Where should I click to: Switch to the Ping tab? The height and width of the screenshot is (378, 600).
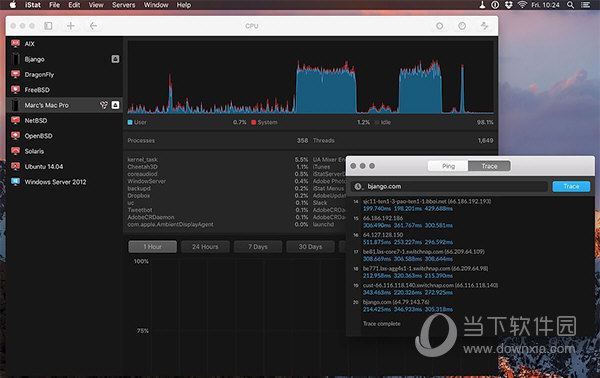(x=448, y=166)
